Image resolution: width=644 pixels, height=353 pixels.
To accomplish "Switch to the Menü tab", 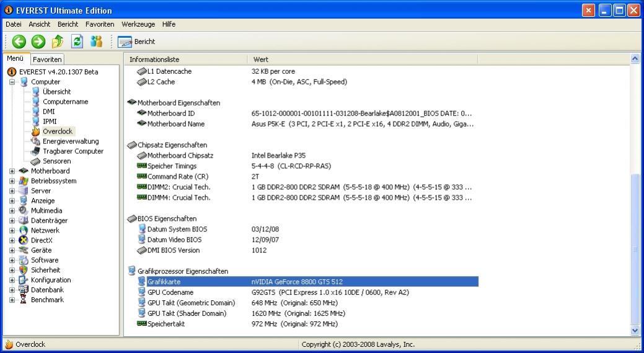I will 15,58.
